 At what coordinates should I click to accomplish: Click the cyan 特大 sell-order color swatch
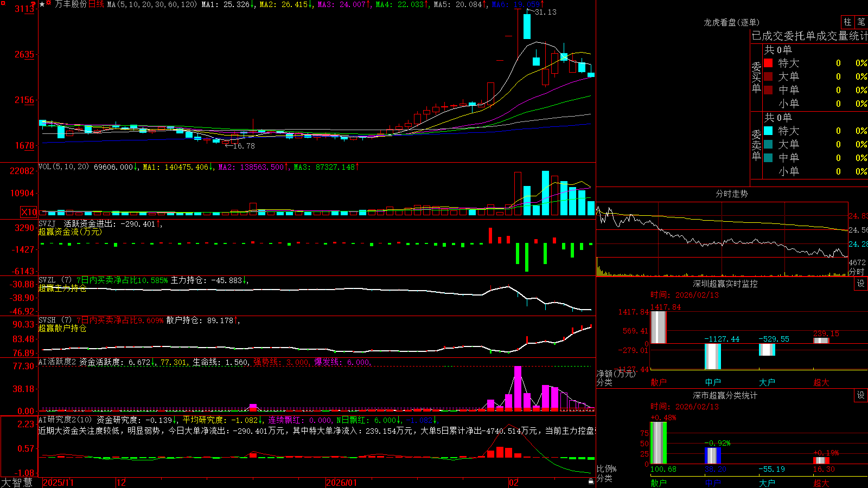tap(768, 131)
